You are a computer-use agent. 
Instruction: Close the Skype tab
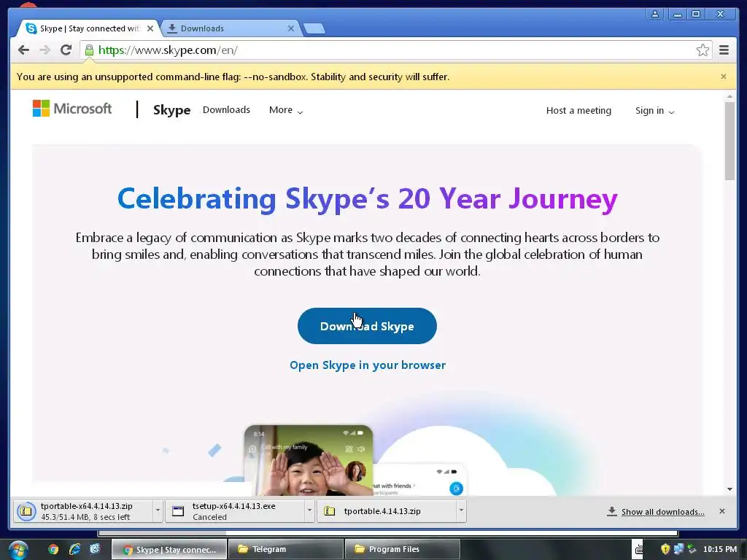[x=150, y=28]
